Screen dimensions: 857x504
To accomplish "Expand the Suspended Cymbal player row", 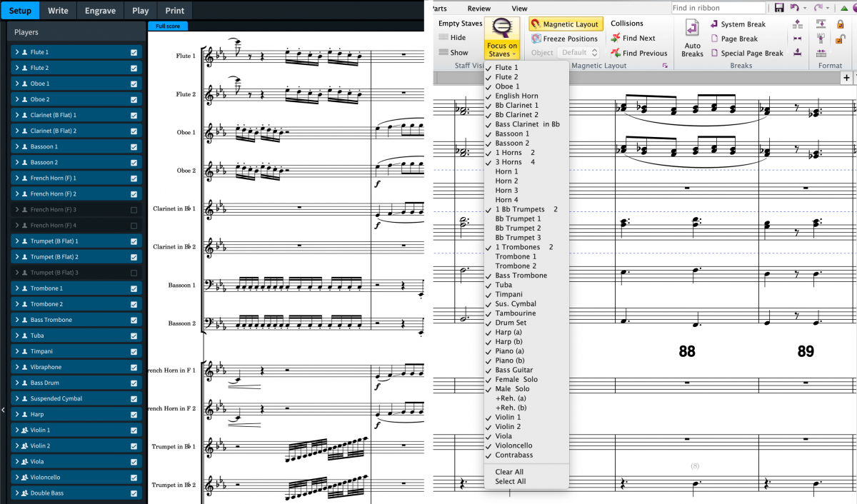I will [16, 399].
